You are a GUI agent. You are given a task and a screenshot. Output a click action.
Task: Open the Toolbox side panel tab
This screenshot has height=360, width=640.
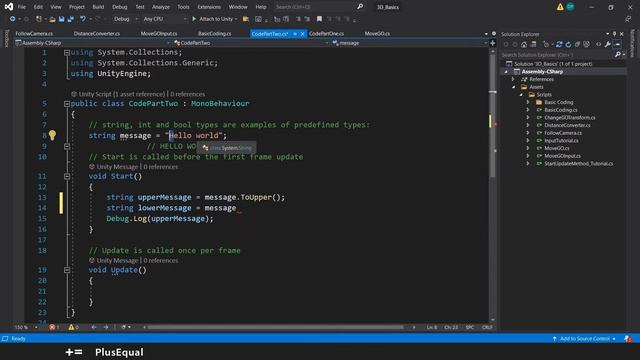point(6,39)
